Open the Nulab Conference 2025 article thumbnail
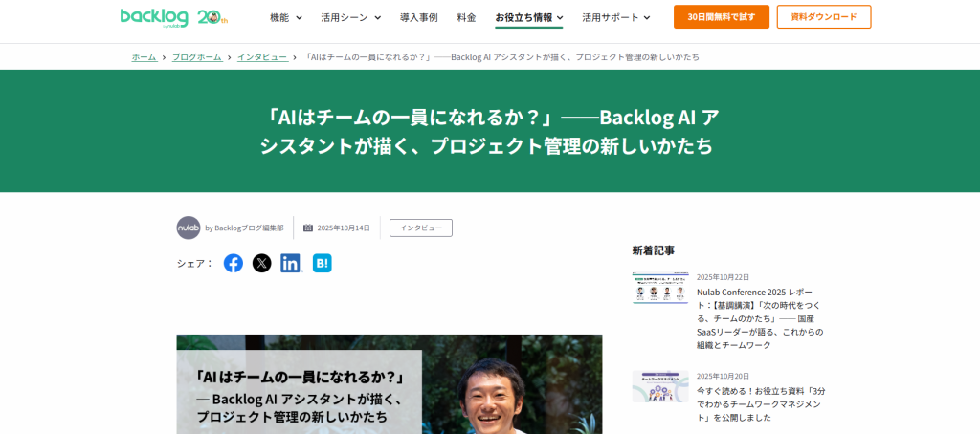The image size is (980, 434). tap(660, 289)
